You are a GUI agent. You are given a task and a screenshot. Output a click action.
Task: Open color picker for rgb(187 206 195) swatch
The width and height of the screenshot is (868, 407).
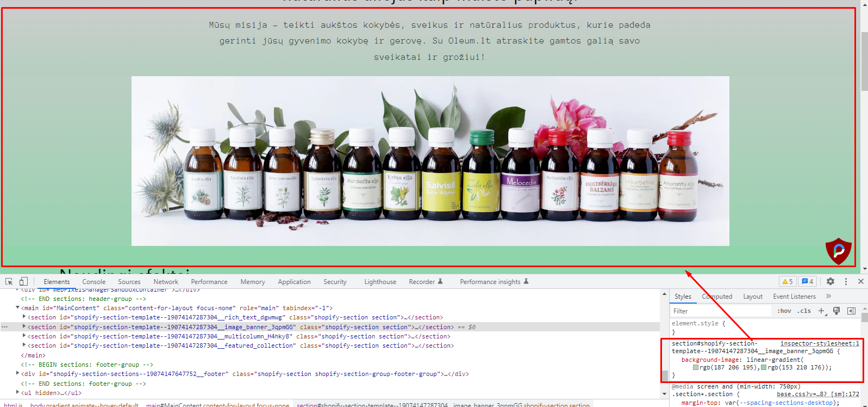tap(696, 367)
